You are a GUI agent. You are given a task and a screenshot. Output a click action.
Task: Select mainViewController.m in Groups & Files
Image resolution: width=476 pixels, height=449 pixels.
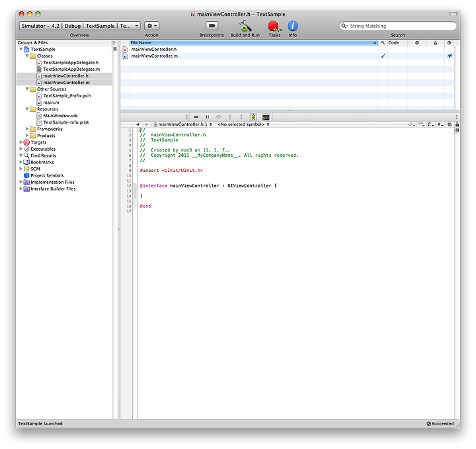(66, 83)
